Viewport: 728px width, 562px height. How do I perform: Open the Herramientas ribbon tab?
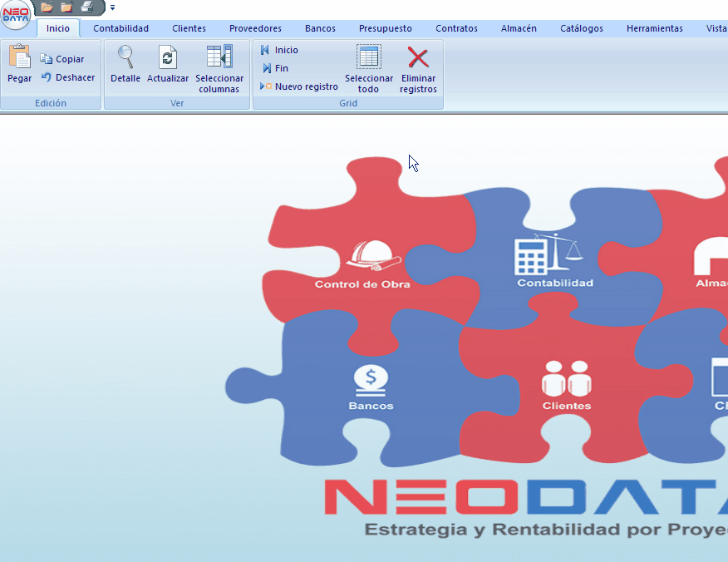coord(655,28)
